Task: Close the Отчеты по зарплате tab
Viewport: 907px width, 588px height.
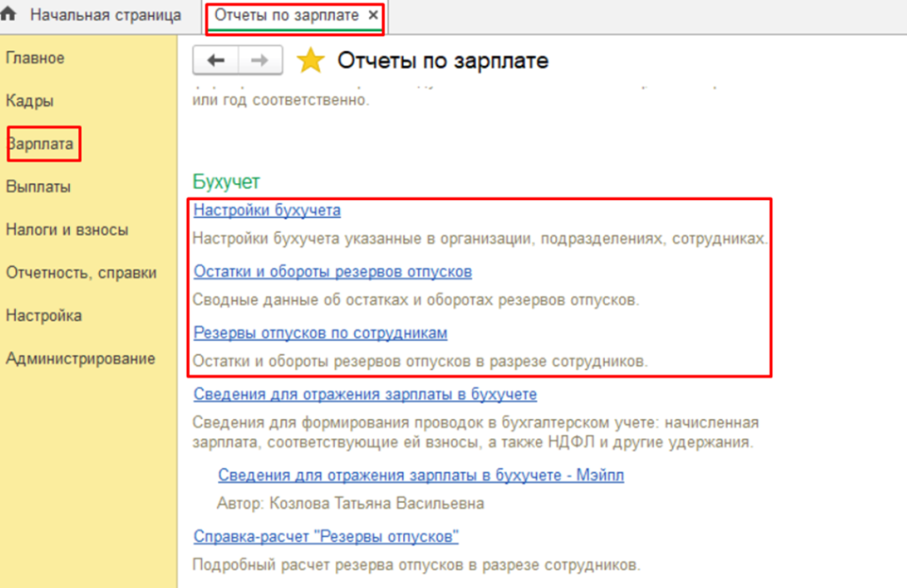Action: point(373,16)
